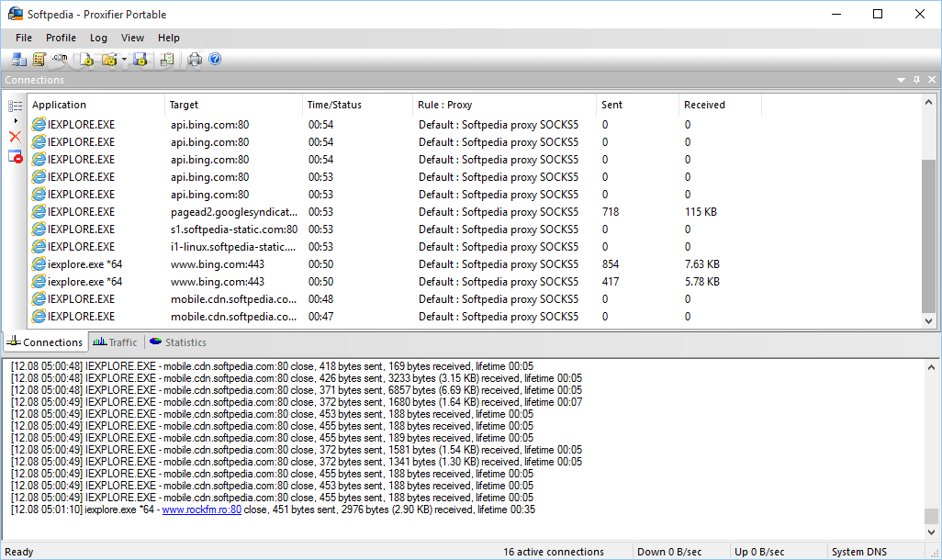Open the Proxification Rules editor
The height and width of the screenshot is (560, 942).
[39, 59]
